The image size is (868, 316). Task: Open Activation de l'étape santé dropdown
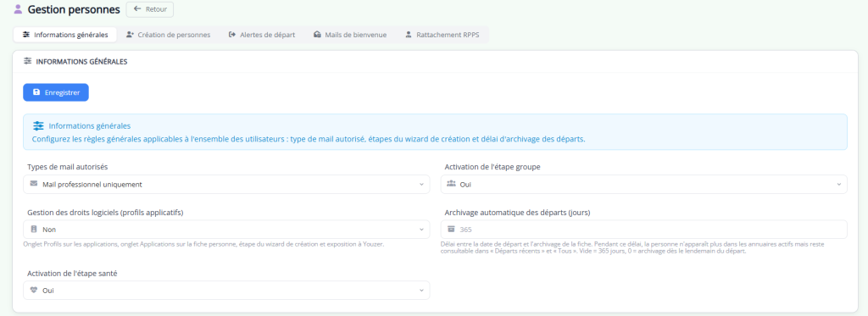226,290
